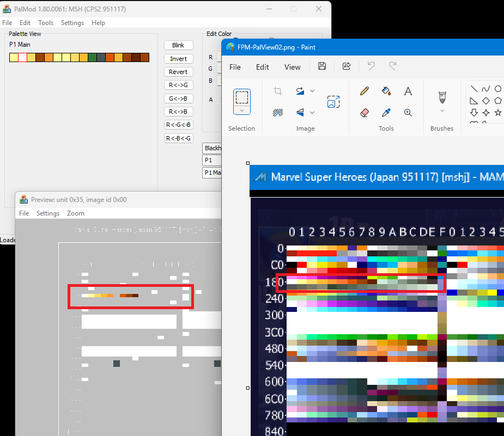This screenshot has width=504, height=436.
Task: Open the Blackh... game combo box in PalMod
Action: tap(212, 148)
